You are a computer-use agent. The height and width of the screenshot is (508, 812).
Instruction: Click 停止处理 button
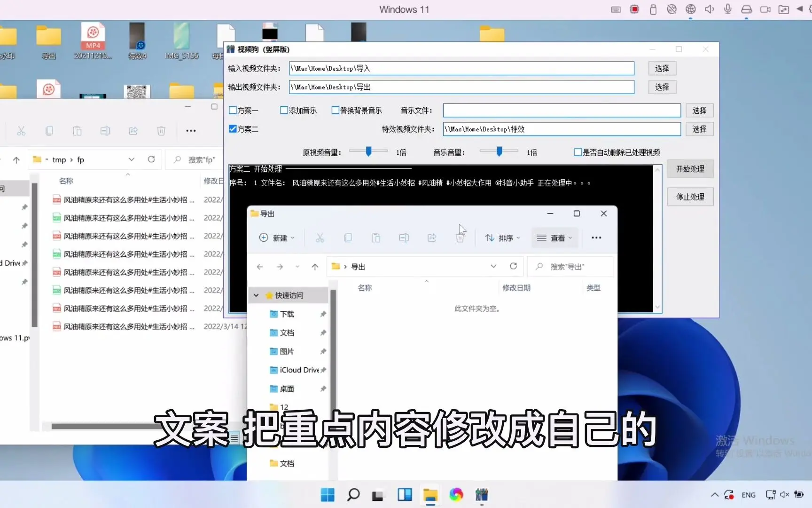tap(690, 197)
